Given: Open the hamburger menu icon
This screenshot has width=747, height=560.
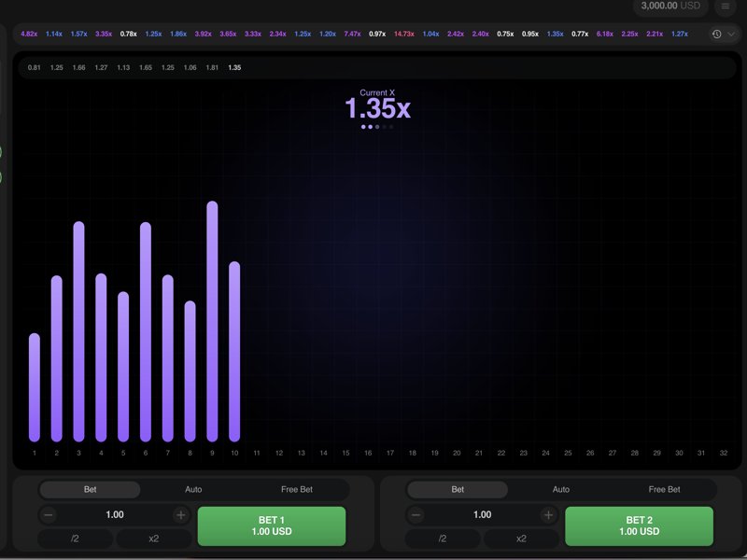Looking at the screenshot, I should click(726, 7).
